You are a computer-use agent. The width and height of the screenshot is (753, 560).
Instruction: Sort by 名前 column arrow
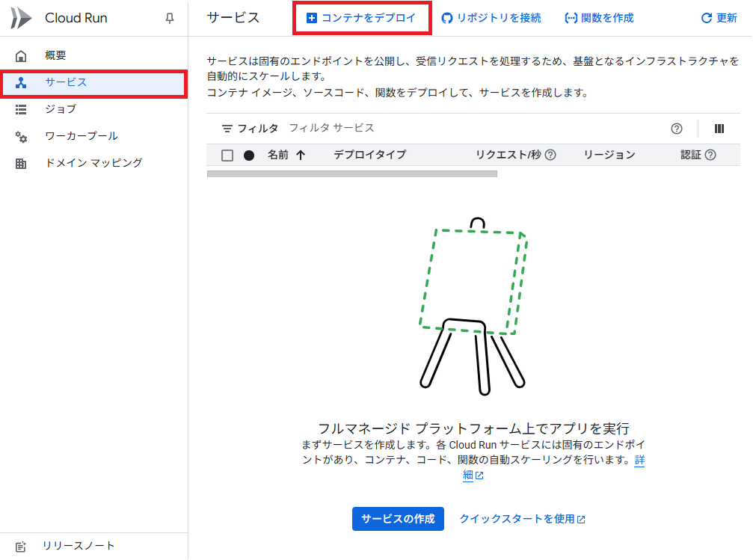coord(301,155)
